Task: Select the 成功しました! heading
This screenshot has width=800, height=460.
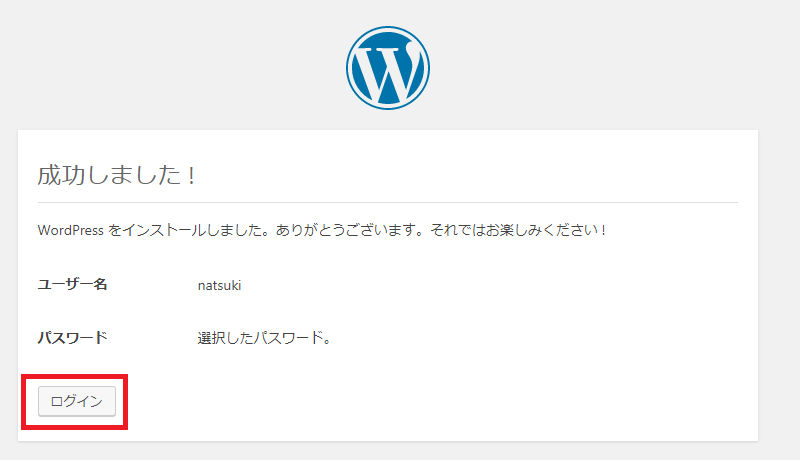Action: coord(117,175)
